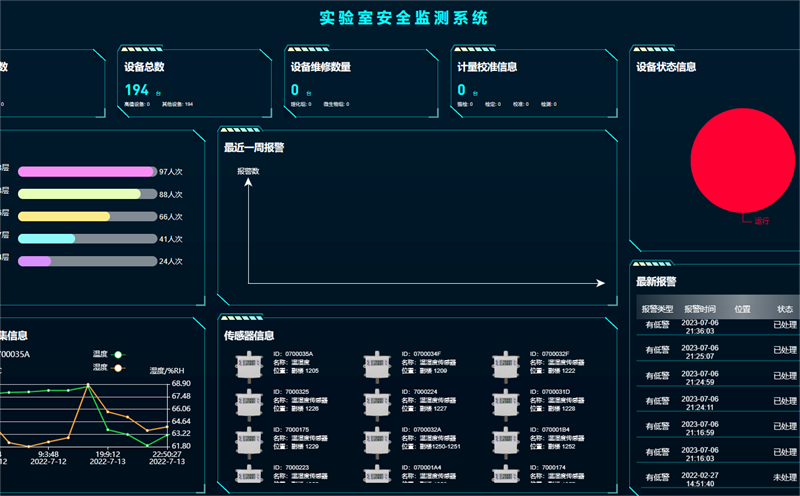Click sensor icon for ID 0700031D
The height and width of the screenshot is (496, 800).
coord(504,403)
